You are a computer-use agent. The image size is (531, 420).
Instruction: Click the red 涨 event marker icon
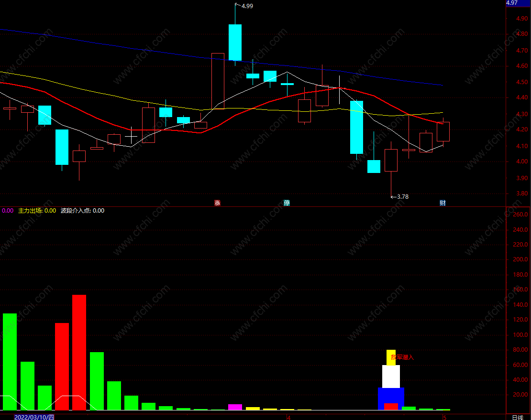pos(217,203)
